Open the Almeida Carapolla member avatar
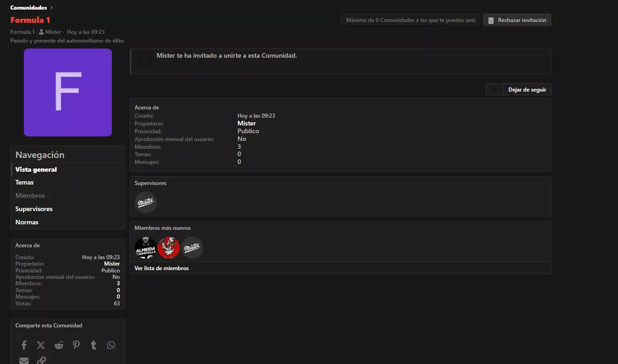Screen dimensions: 618x364 [146, 248]
